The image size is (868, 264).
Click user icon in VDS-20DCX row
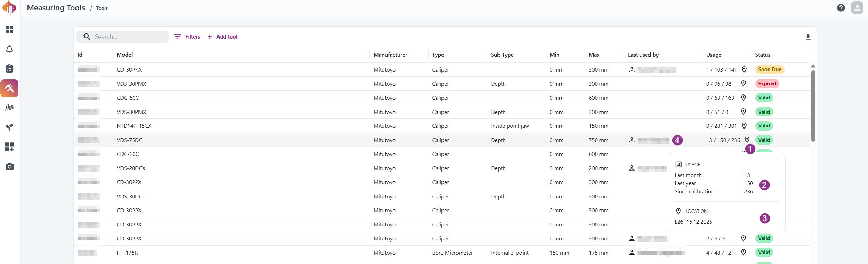point(632,168)
